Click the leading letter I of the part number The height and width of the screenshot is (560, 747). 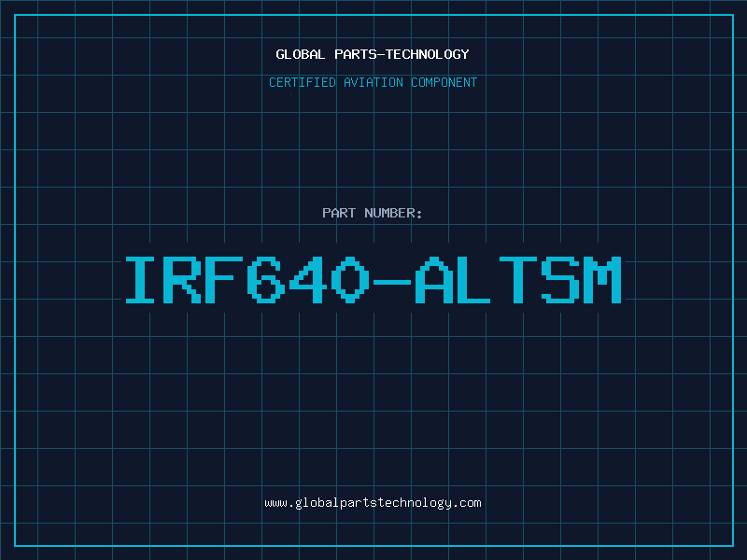coord(140,280)
